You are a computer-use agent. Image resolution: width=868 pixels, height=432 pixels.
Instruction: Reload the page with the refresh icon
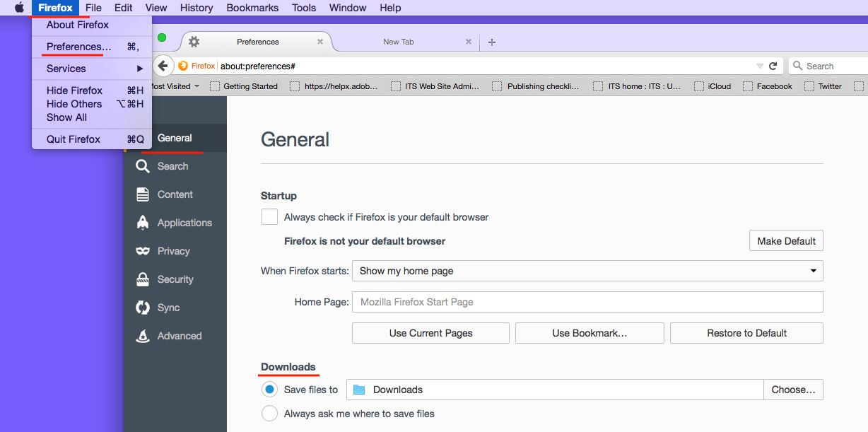[x=773, y=66]
